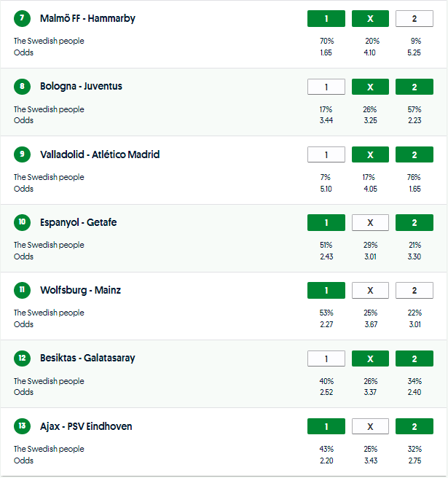Viewport: 448px width, 478px height.
Task: Toggle away win (2) for Besiktas - Galatasaray
Action: pos(414,359)
